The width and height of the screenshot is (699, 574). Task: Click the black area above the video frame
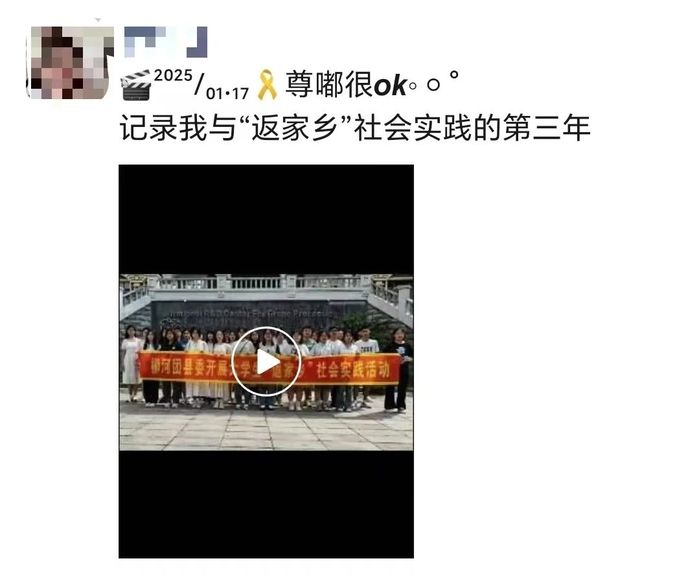point(266,219)
